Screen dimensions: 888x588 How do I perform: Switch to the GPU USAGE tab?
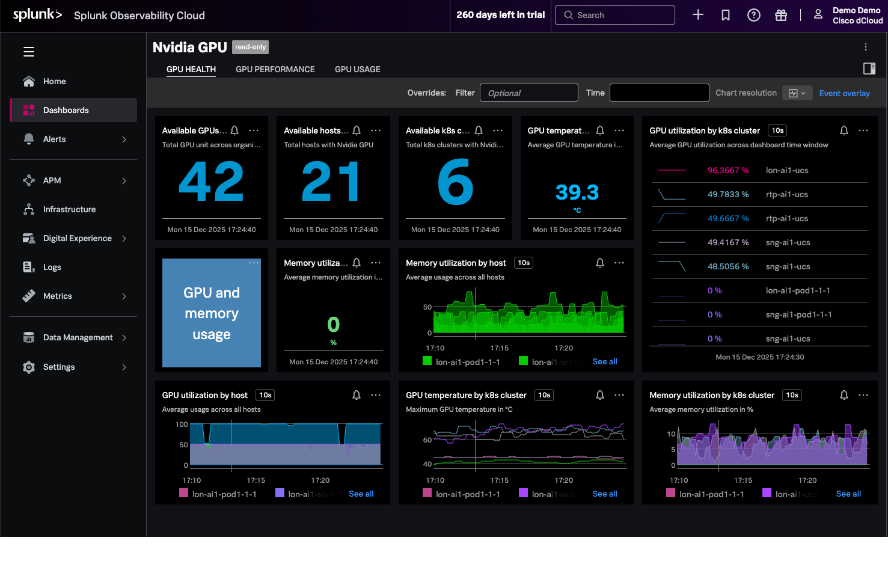[357, 69]
